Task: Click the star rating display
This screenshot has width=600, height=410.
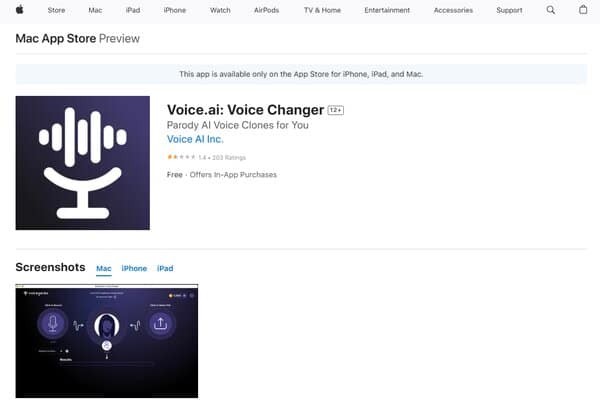Action: [181, 157]
